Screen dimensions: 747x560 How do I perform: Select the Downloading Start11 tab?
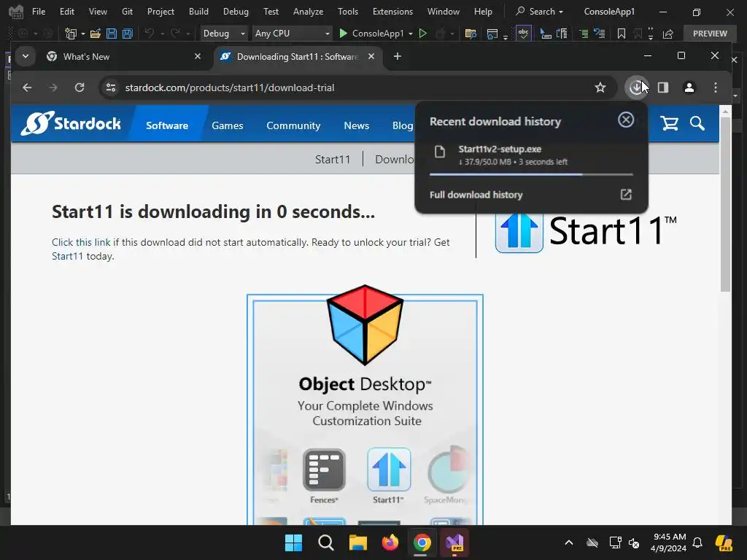(x=298, y=57)
